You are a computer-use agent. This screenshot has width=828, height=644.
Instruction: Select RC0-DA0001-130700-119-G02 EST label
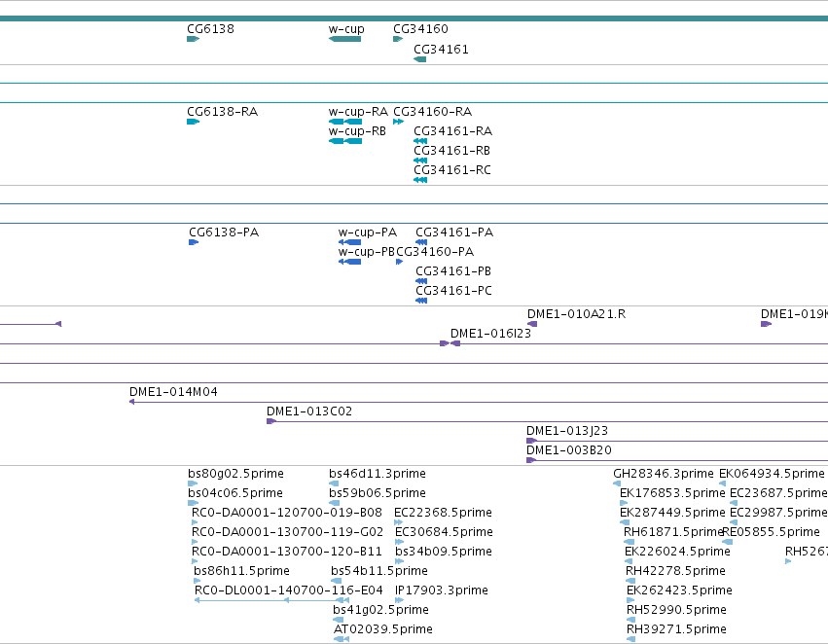[x=287, y=532]
